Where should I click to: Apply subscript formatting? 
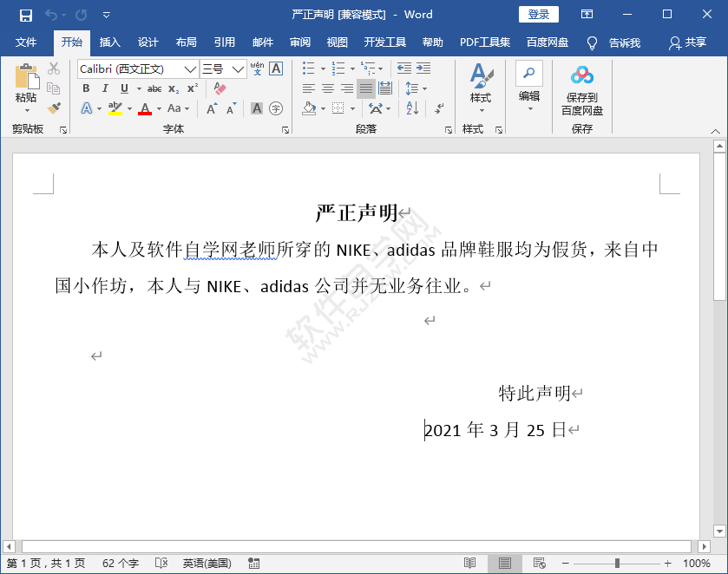(172, 88)
